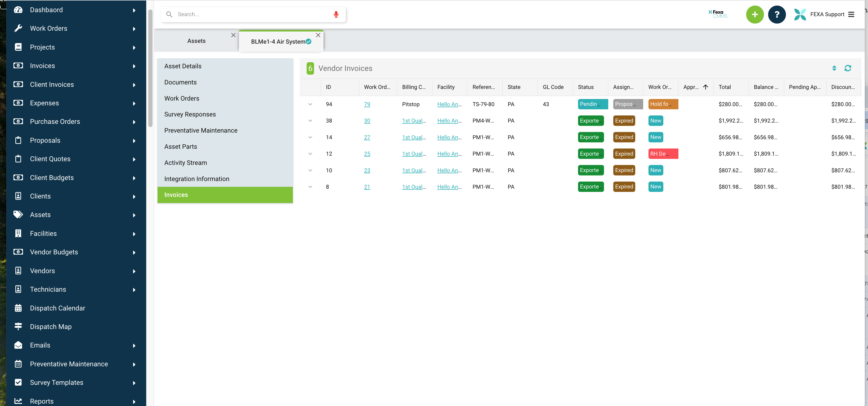Open work order link 30
The width and height of the screenshot is (868, 406).
(x=367, y=121)
